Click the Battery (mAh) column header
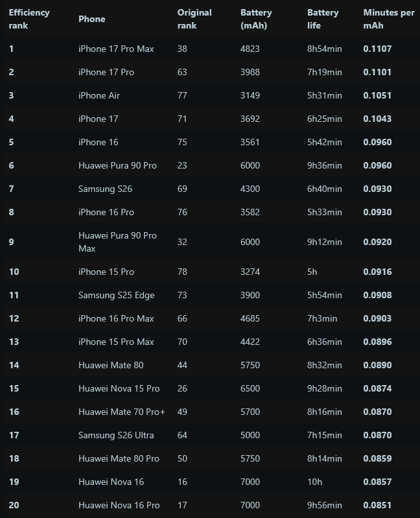The image size is (420, 518). tap(256, 19)
